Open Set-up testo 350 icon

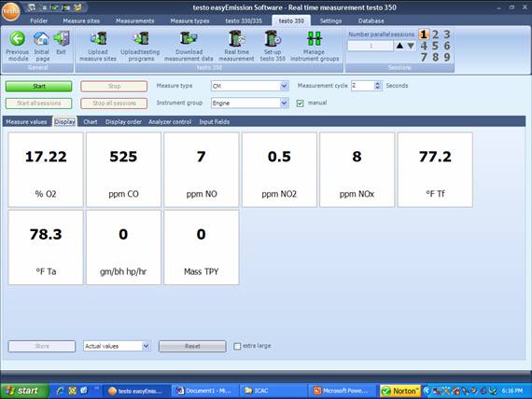pyautogui.click(x=273, y=38)
